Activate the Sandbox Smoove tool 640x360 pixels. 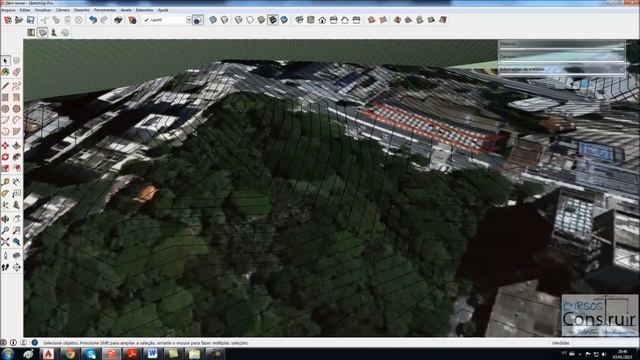point(397,20)
